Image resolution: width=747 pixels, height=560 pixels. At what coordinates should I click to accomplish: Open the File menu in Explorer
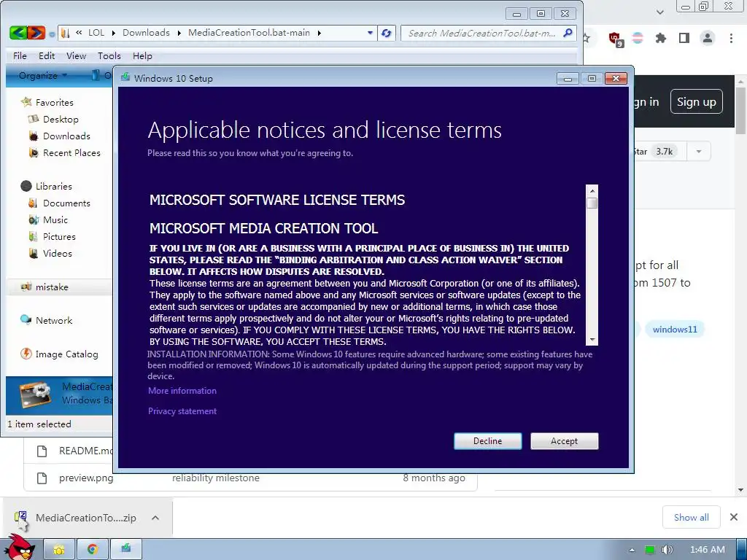click(x=20, y=55)
